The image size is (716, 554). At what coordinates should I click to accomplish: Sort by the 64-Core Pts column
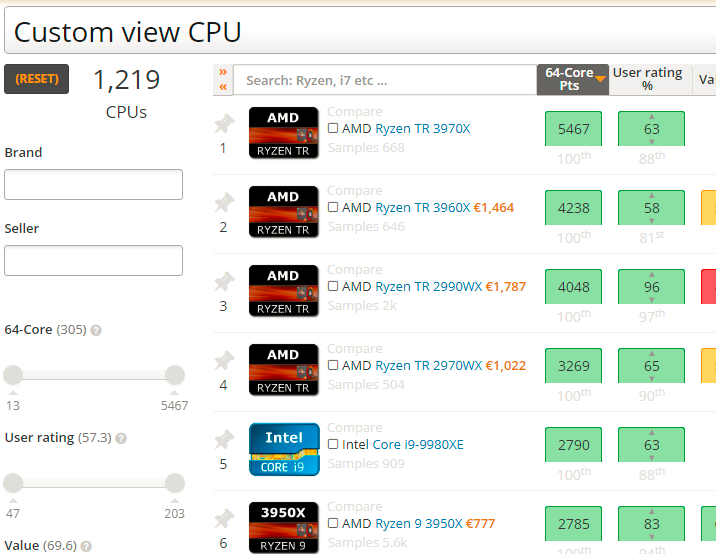click(x=573, y=79)
